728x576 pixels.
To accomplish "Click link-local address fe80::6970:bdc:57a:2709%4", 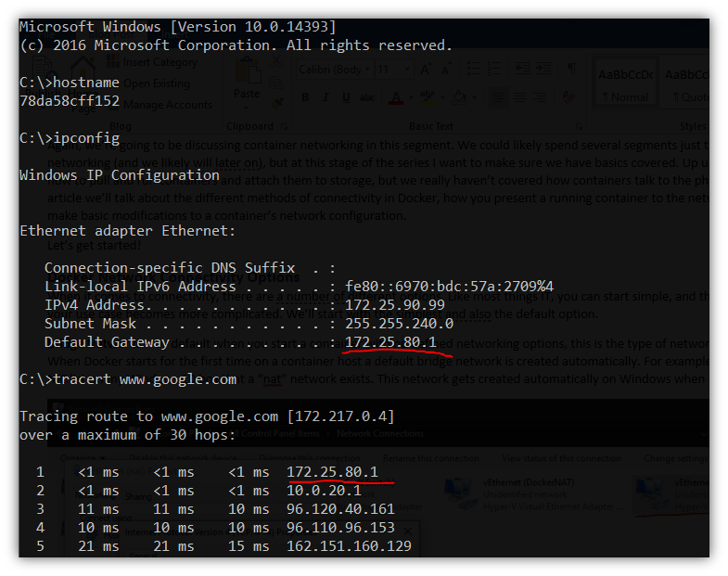I will tap(449, 287).
